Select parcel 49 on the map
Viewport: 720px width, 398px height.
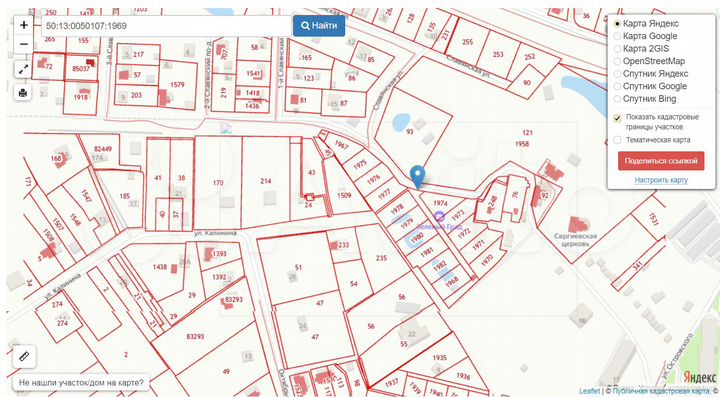[x=226, y=371]
